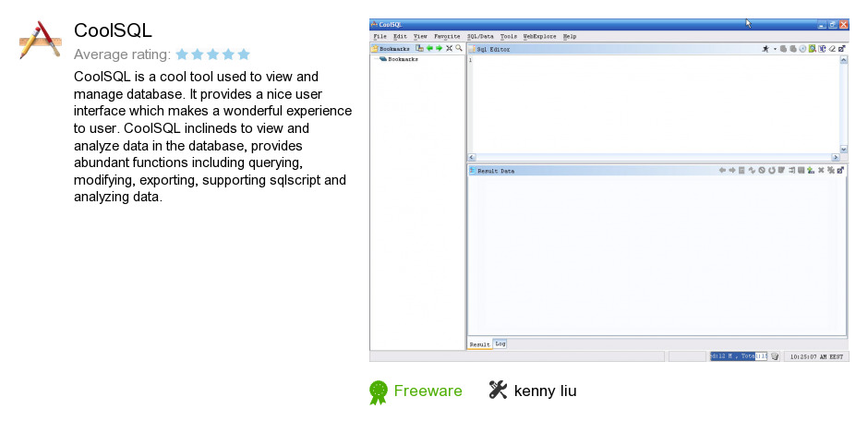Click the average rating stars
This screenshot has width=868, height=433.
tap(212, 54)
